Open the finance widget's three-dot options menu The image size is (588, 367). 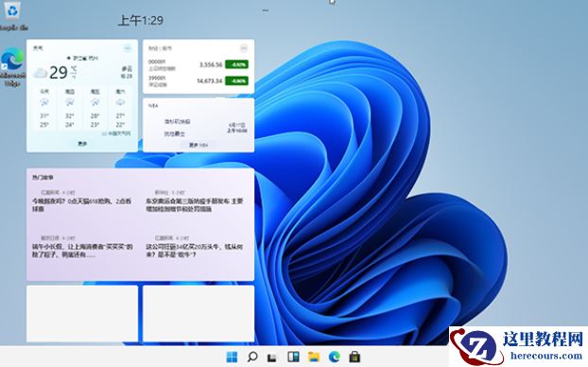(244, 48)
